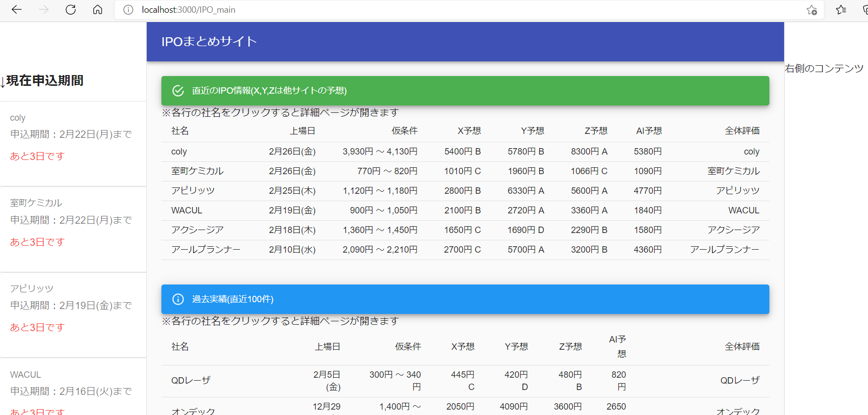Go to browser home page icon

pyautogui.click(x=98, y=10)
